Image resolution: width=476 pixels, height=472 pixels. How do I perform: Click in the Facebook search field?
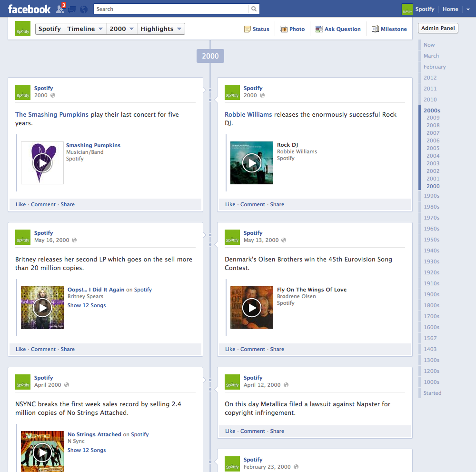[171, 9]
